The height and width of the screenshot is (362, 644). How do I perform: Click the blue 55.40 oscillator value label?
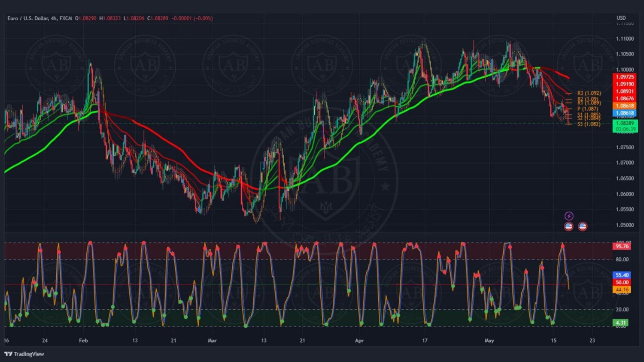tap(622, 275)
